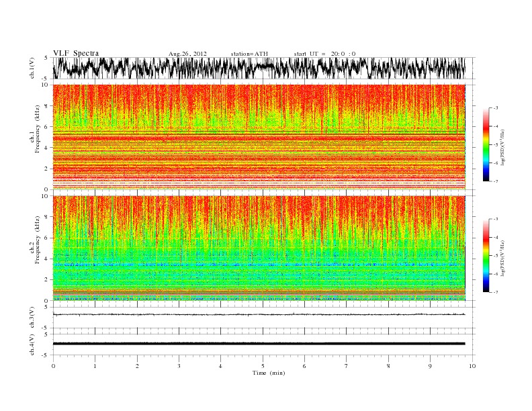Click time axis tick label '1'

[x=95, y=366]
